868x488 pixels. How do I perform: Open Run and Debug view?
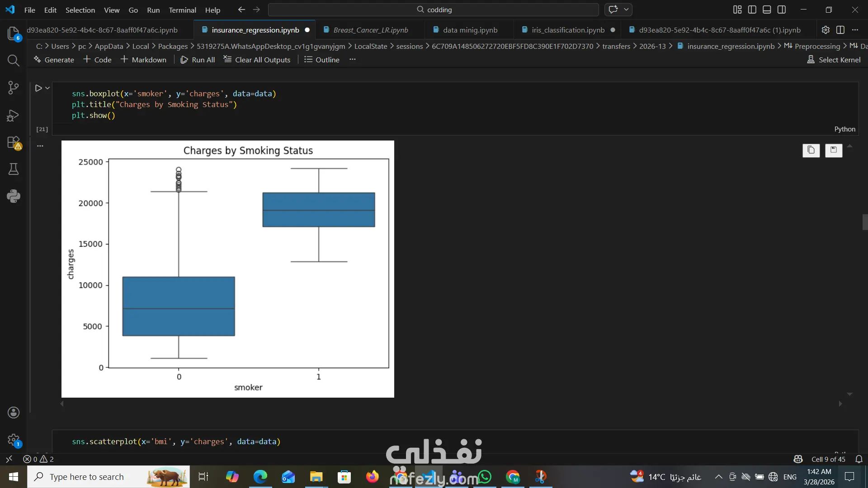coord(13,115)
